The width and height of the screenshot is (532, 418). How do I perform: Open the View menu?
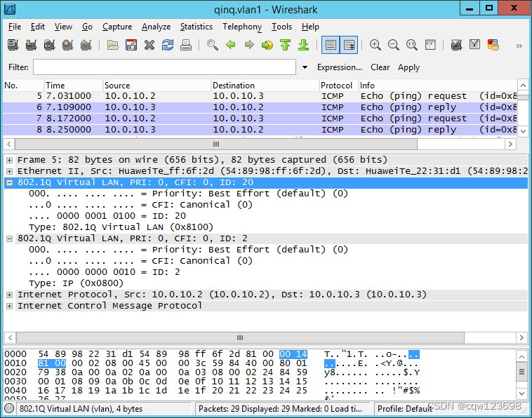click(x=63, y=27)
